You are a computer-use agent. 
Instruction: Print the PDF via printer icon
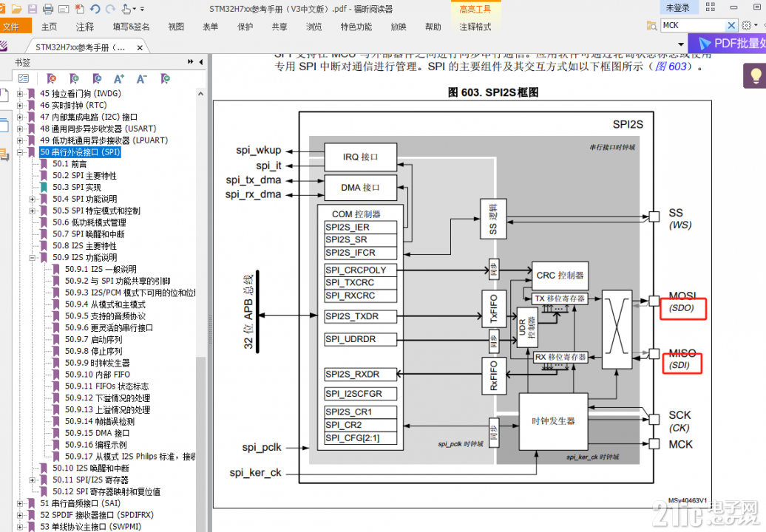[48, 9]
